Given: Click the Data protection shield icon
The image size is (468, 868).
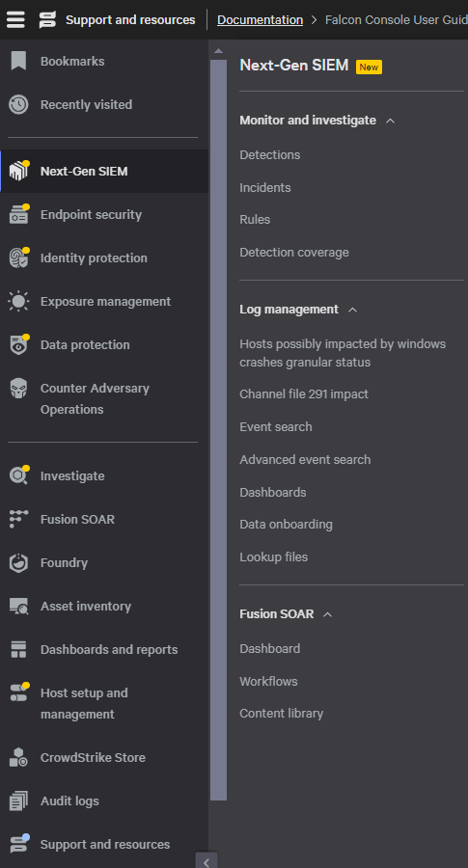Looking at the screenshot, I should tap(19, 345).
